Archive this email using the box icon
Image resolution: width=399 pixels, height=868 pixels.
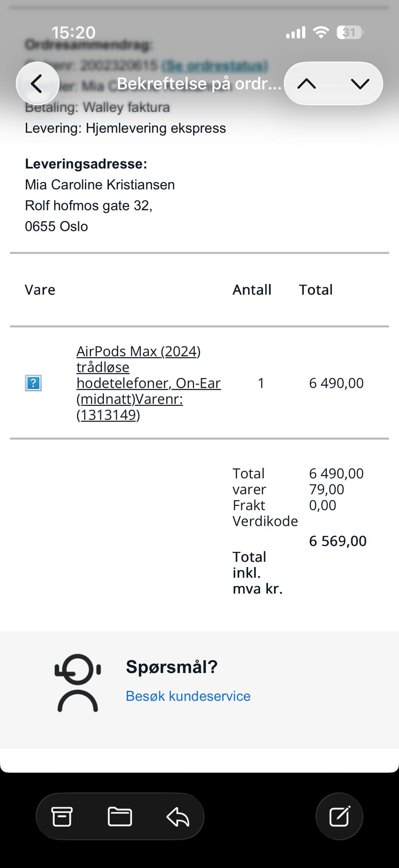click(x=62, y=816)
